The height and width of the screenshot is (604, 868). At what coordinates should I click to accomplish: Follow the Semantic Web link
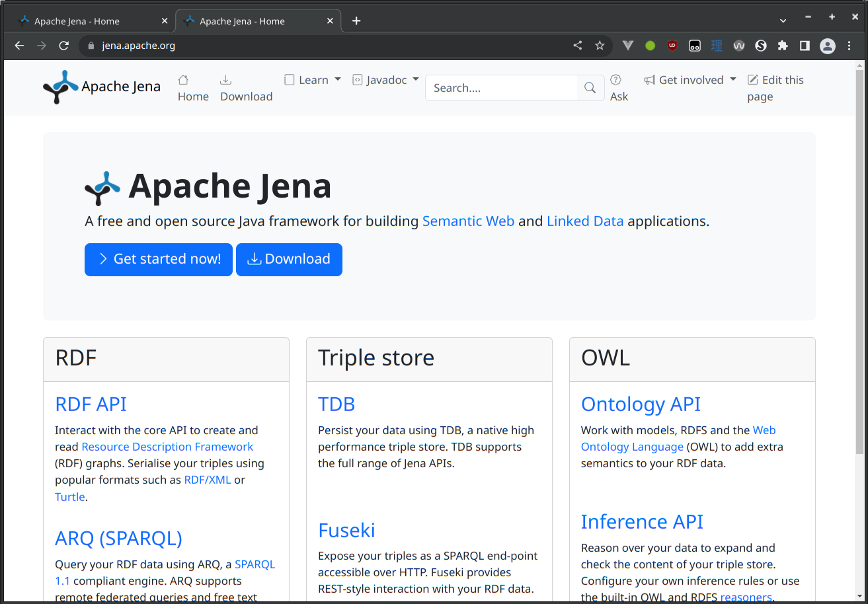click(x=468, y=221)
